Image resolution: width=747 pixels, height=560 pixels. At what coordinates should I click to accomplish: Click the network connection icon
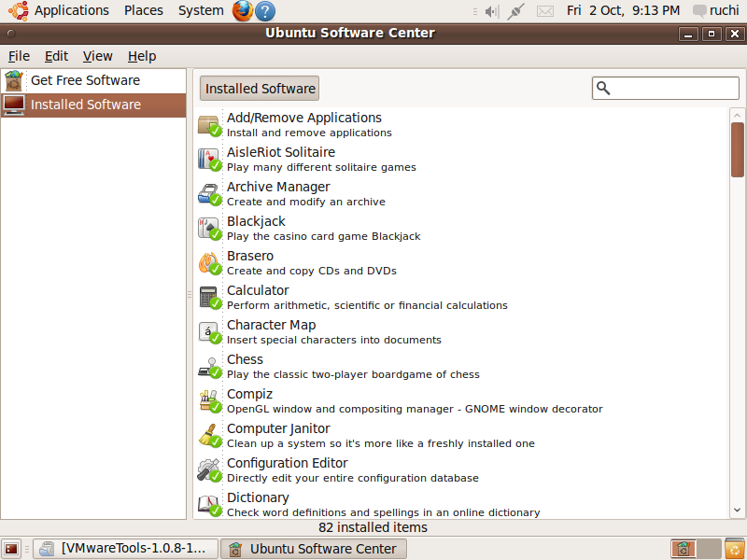pos(515,11)
